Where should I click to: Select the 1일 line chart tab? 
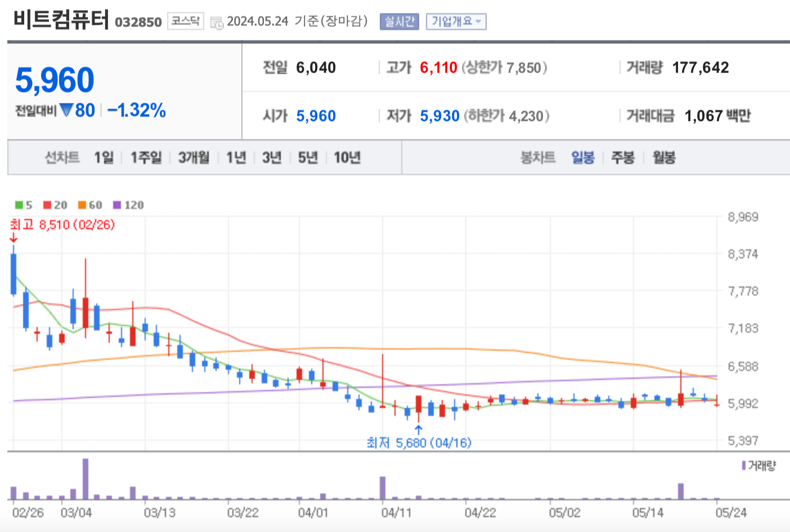(104, 157)
